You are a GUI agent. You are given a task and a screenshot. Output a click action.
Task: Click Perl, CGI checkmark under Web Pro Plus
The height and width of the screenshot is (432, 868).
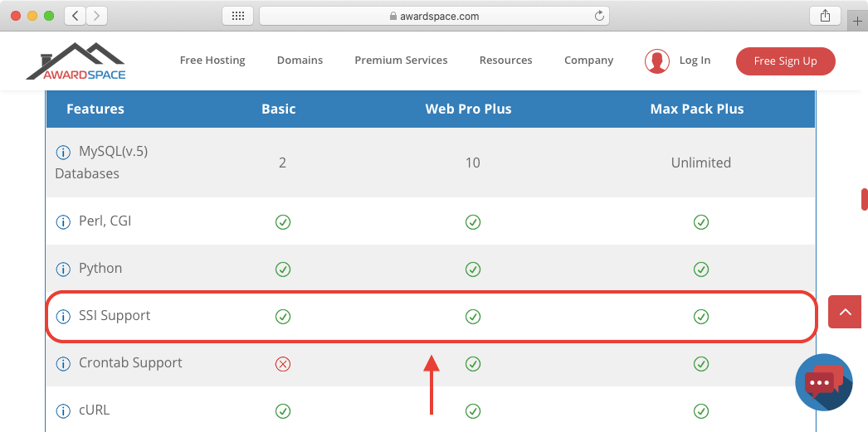point(472,222)
